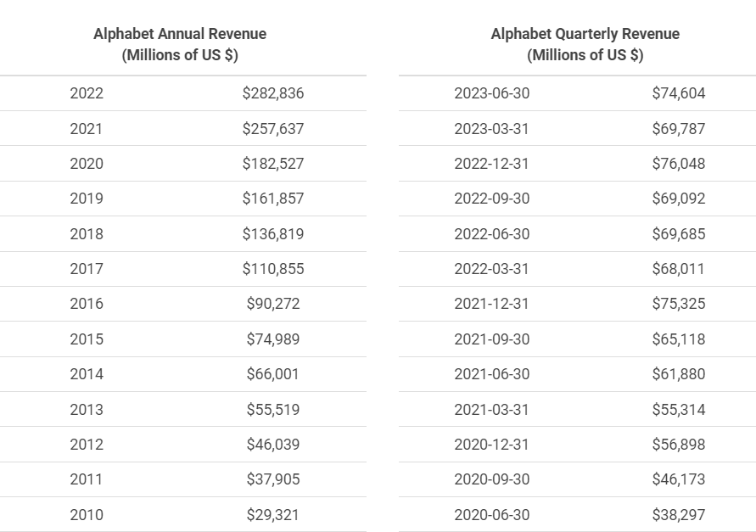Click the $46,039 revenue for 2012

[272, 445]
